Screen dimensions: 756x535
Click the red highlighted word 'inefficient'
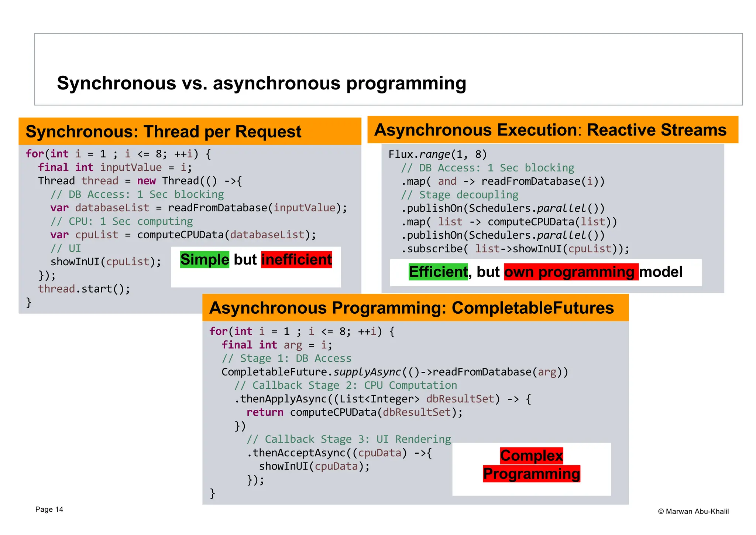[x=296, y=259]
